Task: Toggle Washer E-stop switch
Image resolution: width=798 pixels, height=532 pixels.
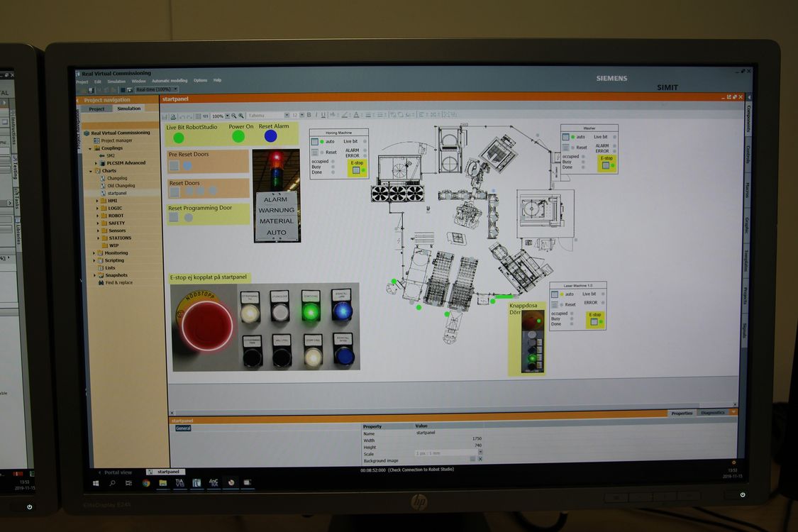Action: [606, 165]
